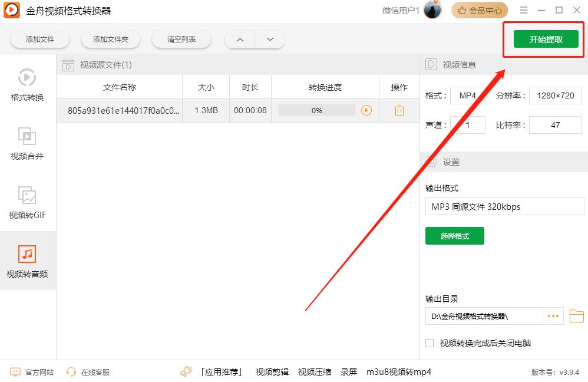Click the 0% conversion progress bar

tap(325, 110)
